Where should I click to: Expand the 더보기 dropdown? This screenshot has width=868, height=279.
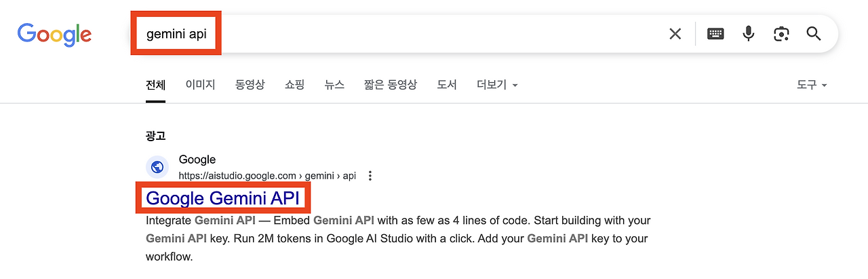pyautogui.click(x=497, y=85)
